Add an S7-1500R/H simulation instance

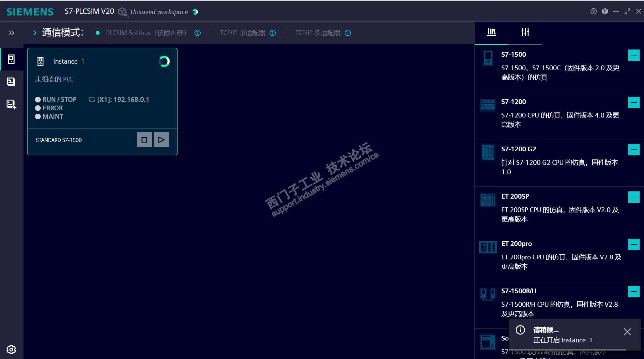[x=634, y=292]
